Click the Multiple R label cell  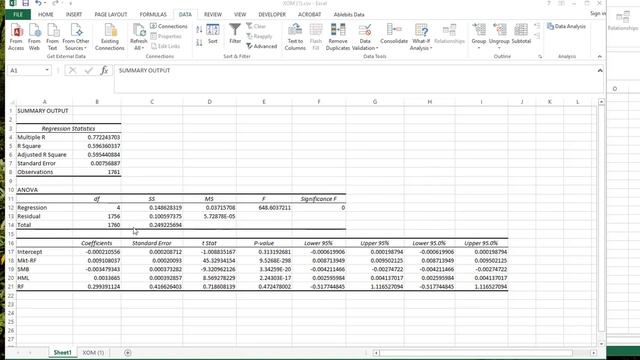click(x=44, y=137)
